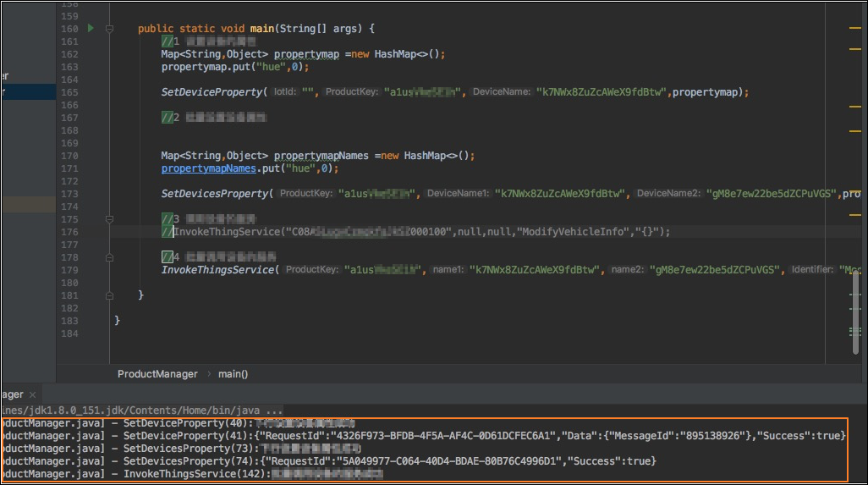The height and width of the screenshot is (485, 868).
Task: Select the run console tab ending in 'ager'
Action: coord(12,395)
